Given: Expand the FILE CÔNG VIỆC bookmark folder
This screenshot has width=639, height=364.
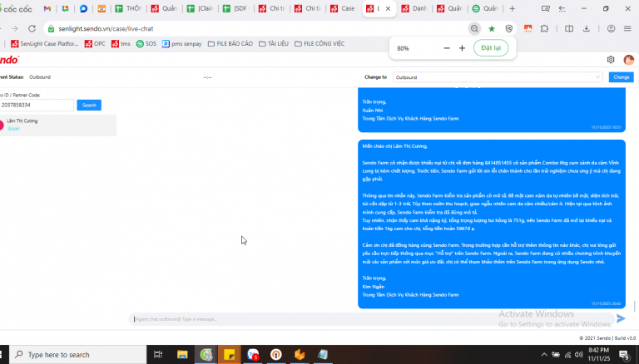Looking at the screenshot, I should [x=319, y=43].
